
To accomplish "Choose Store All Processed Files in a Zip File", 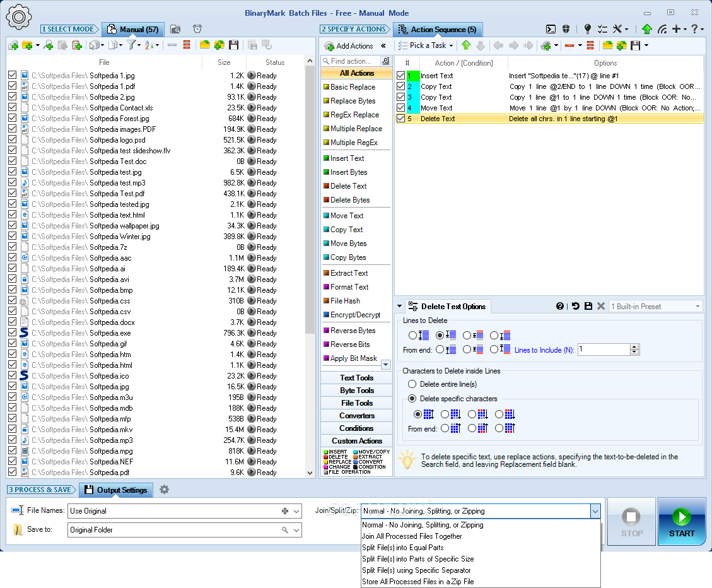I will [417, 582].
